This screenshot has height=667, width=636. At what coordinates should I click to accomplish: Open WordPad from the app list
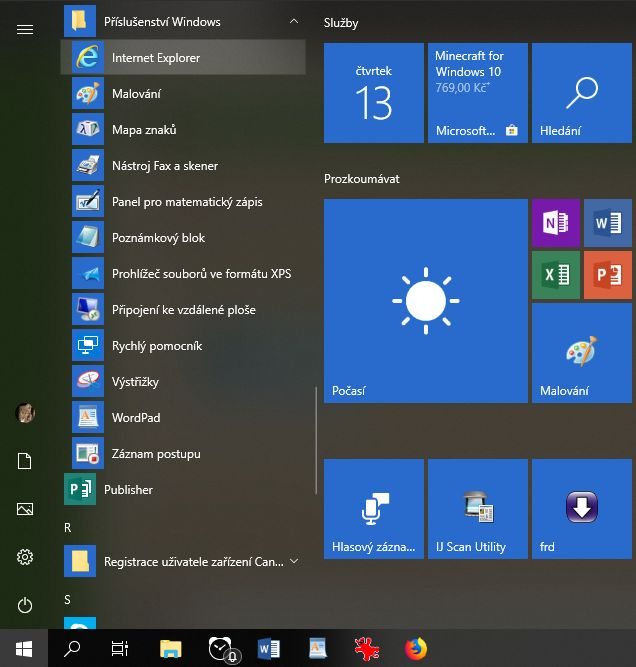183,417
